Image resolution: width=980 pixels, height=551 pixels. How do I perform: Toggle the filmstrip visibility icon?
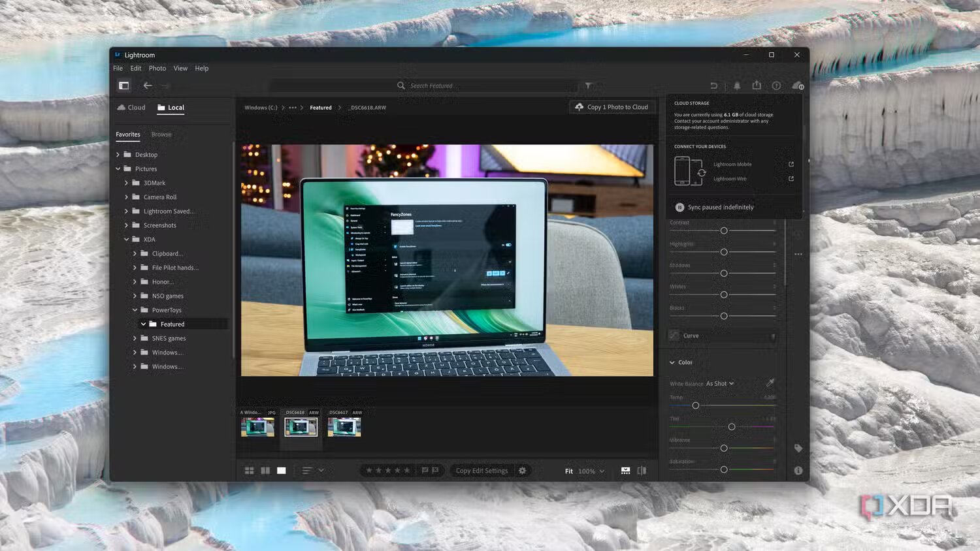pos(625,471)
